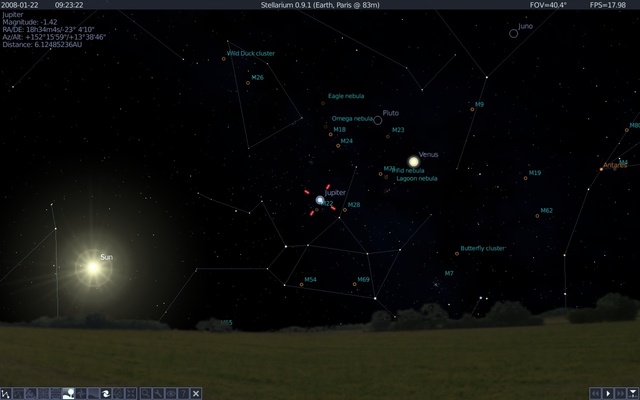Image resolution: width=640 pixels, height=400 pixels.
Task: Select the M18 marker
Action: [x=331, y=134]
